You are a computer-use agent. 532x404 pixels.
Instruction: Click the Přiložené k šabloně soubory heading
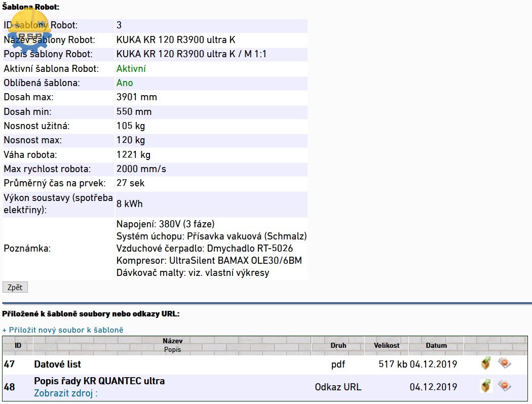[91, 314]
